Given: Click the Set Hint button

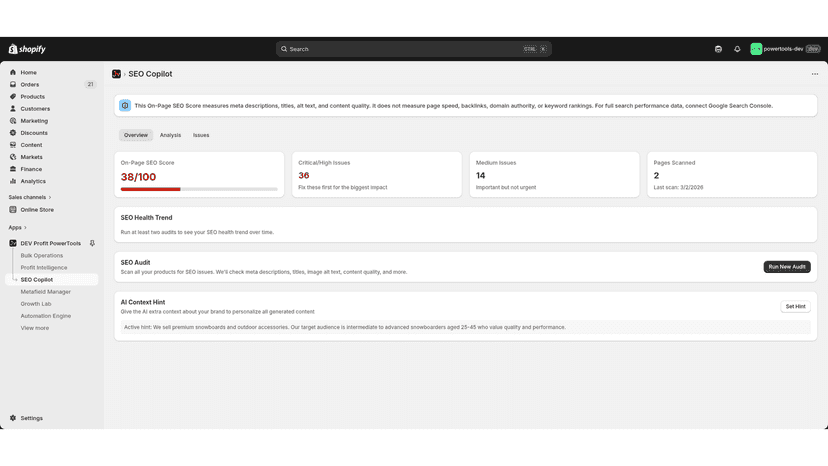Looking at the screenshot, I should (795, 306).
